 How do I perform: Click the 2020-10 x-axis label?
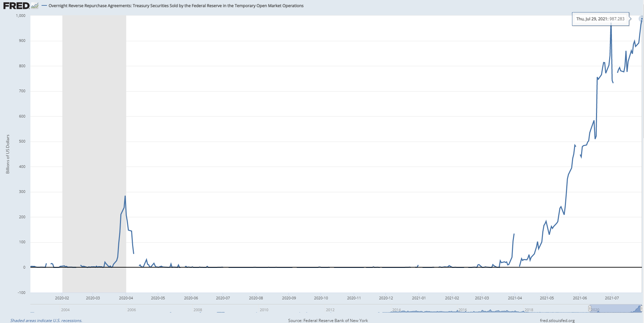click(x=321, y=298)
